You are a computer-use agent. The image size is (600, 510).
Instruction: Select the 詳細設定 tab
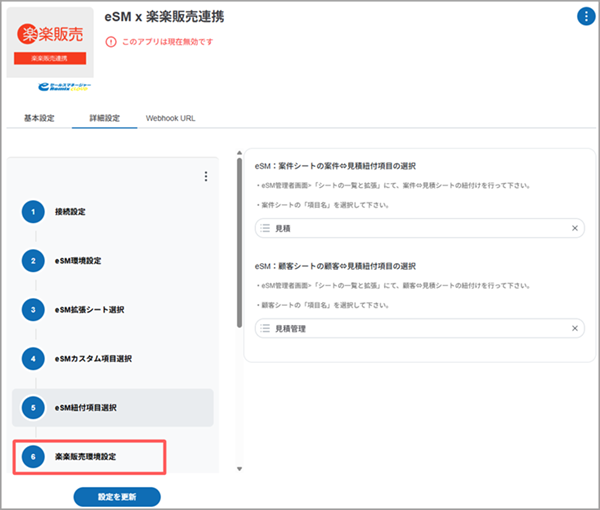pyautogui.click(x=105, y=118)
